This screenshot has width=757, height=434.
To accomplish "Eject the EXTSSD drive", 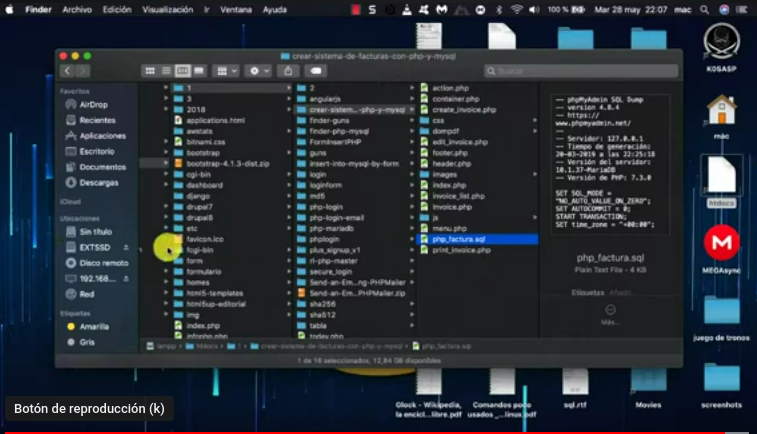I will 126,246.
